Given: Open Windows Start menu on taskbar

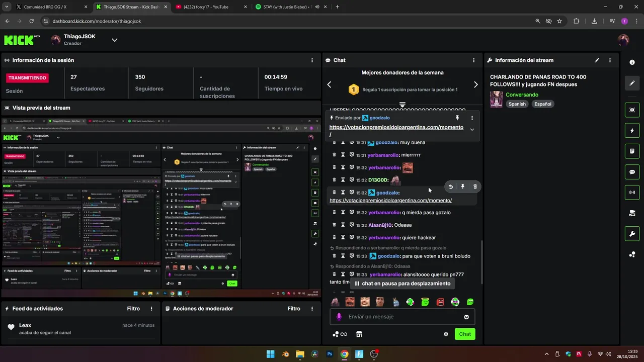Looking at the screenshot, I should click(270, 354).
